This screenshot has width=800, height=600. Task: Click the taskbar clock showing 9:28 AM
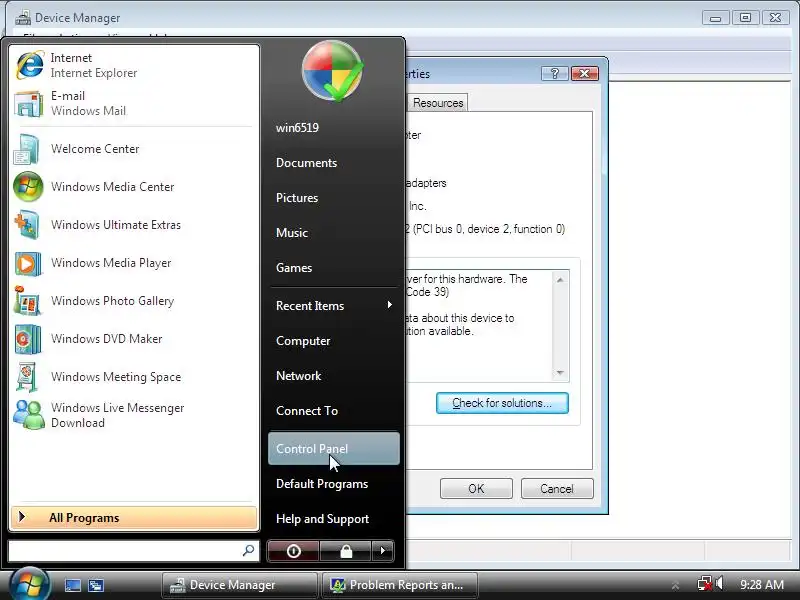point(762,585)
